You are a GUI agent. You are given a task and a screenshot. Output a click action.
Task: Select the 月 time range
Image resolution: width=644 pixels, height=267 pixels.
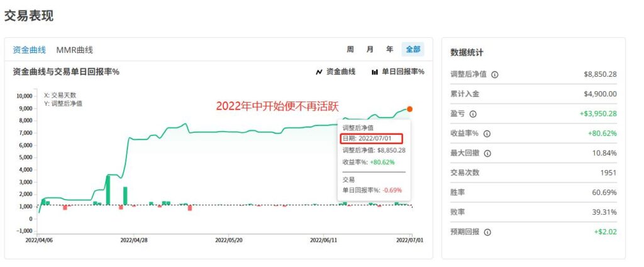point(370,49)
